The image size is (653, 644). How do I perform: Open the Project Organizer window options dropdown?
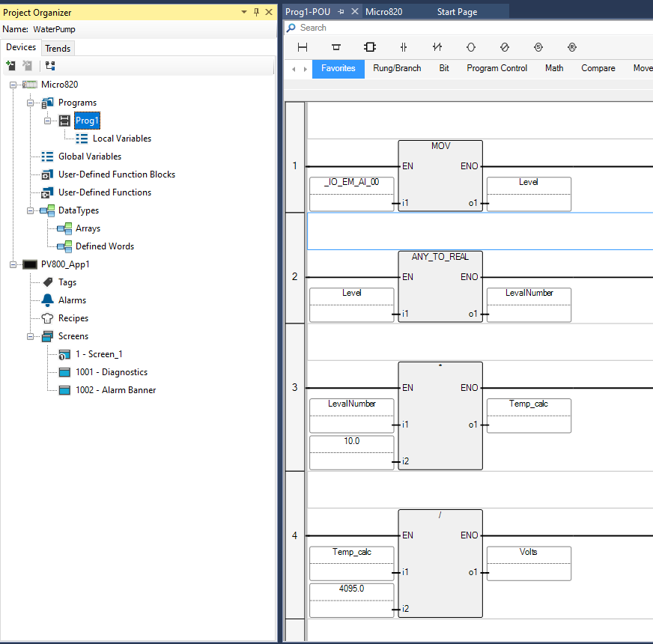coord(244,12)
